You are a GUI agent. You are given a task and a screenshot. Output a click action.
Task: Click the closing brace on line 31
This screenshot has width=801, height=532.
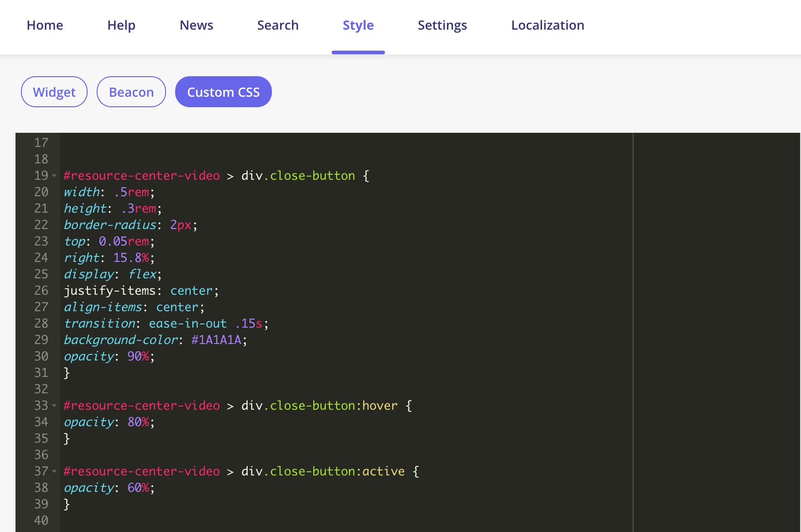(67, 373)
